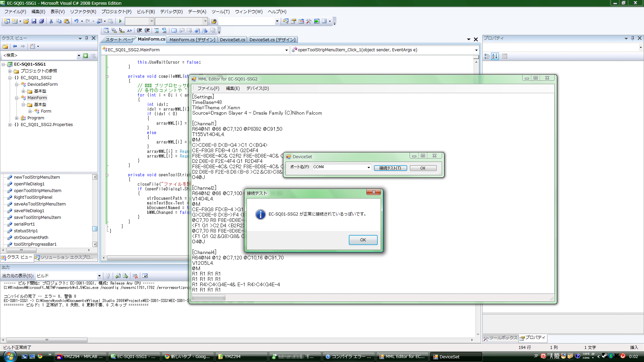Open the output source ビルド dropdown
This screenshot has height=362, width=644.
click(x=99, y=276)
